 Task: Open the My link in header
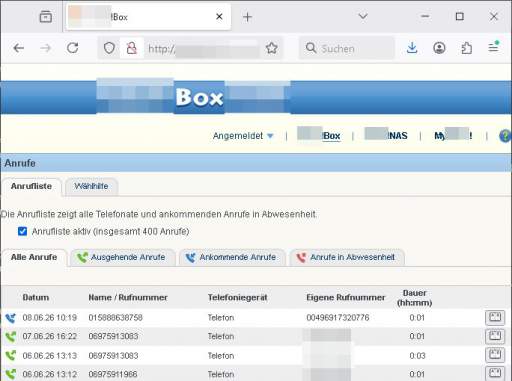tap(453, 135)
